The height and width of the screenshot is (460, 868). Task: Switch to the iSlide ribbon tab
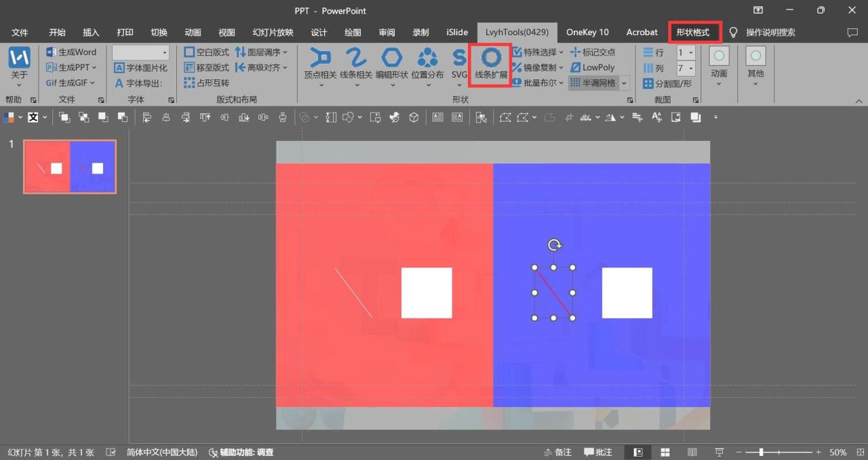click(x=457, y=32)
